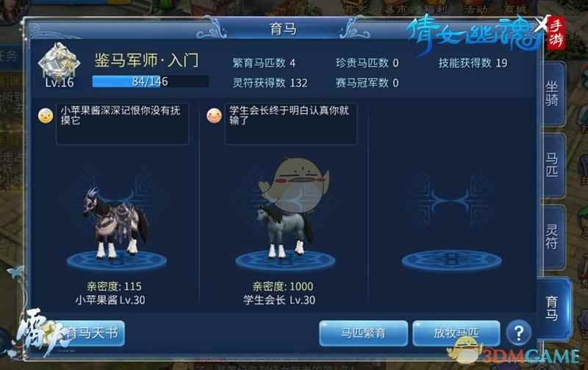Click the 放牧马匹 button
The height and width of the screenshot is (370, 588).
(456, 333)
